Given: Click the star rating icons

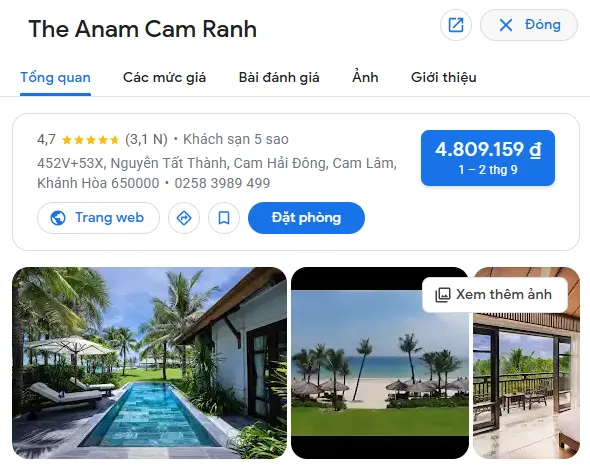Looking at the screenshot, I should click(x=90, y=140).
